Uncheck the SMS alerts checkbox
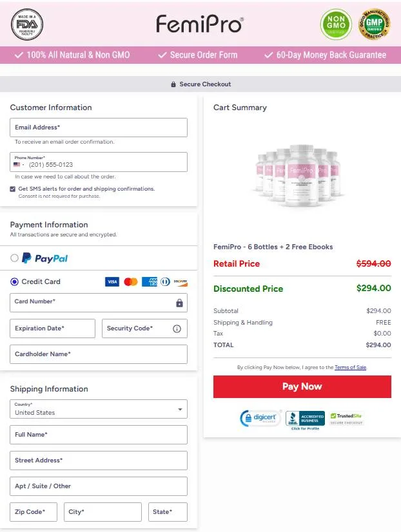The height and width of the screenshot is (532, 401). pyautogui.click(x=13, y=189)
